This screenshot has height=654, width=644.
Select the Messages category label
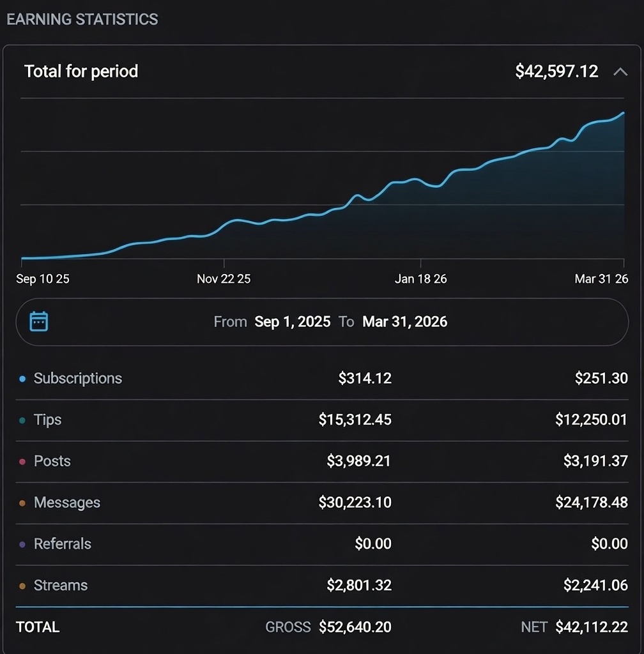point(66,503)
